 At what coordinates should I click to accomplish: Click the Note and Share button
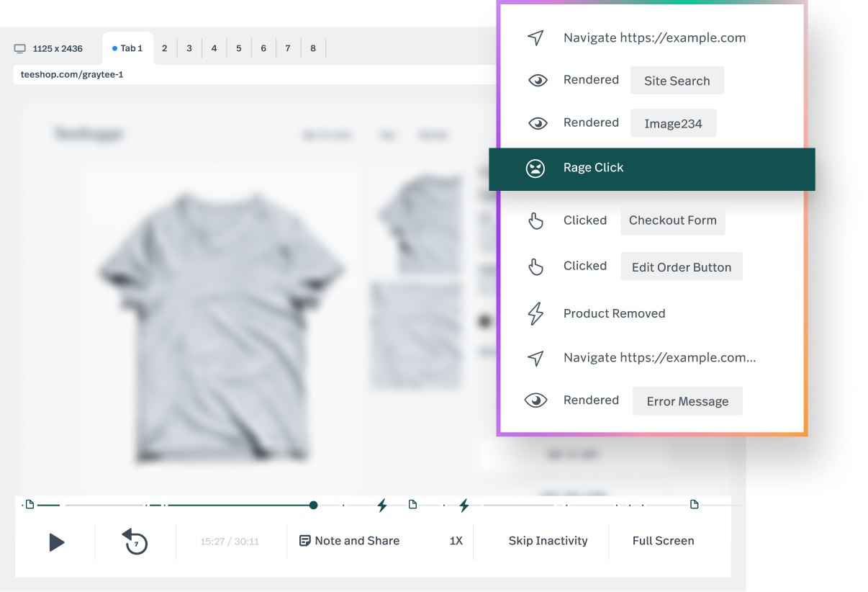(349, 541)
